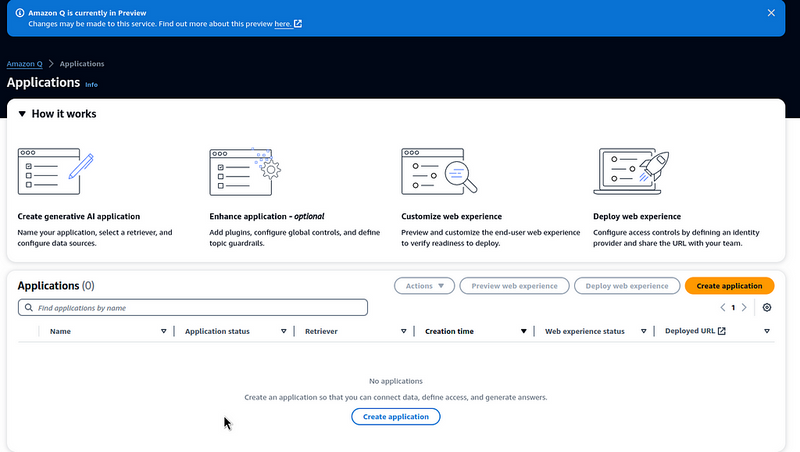Focus the Find applications by name field
Viewport: 800px width, 452px height.
(193, 308)
